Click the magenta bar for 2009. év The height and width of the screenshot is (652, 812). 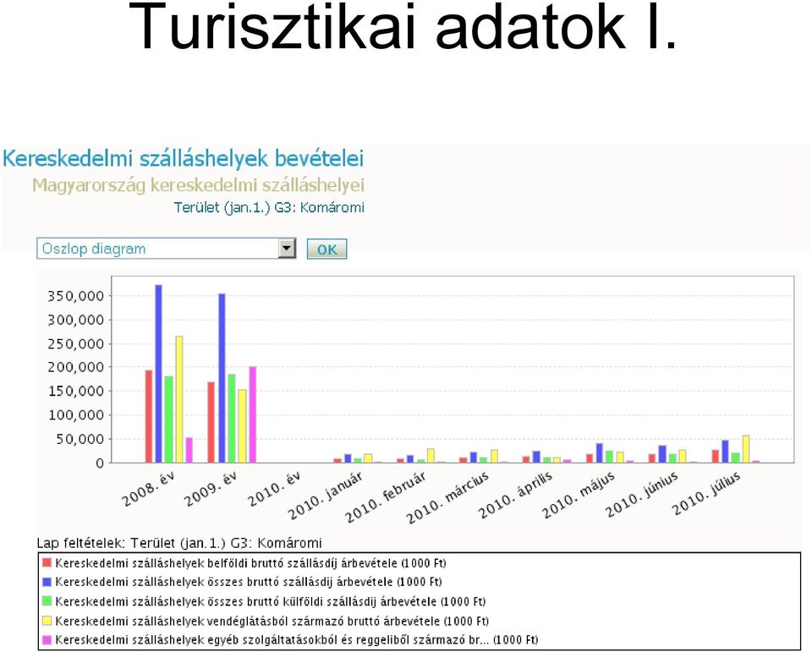[253, 415]
